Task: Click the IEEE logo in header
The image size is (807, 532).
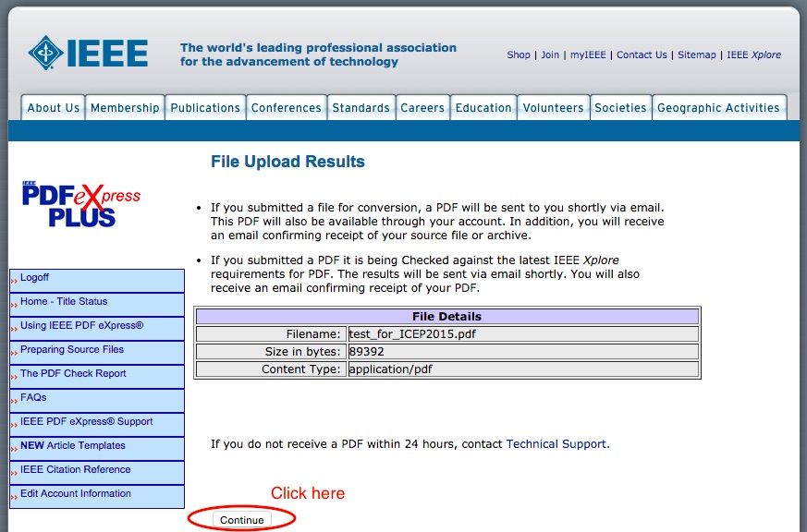Action: click(89, 53)
